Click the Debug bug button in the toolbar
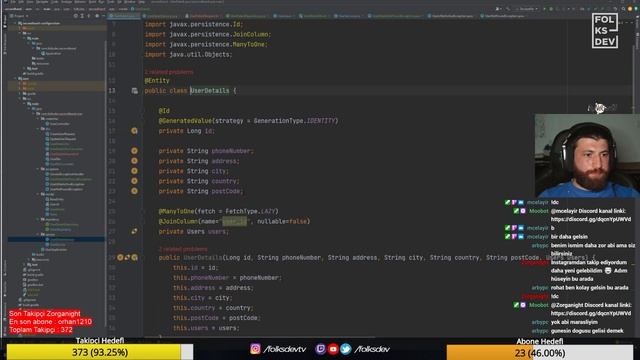 point(551,9)
